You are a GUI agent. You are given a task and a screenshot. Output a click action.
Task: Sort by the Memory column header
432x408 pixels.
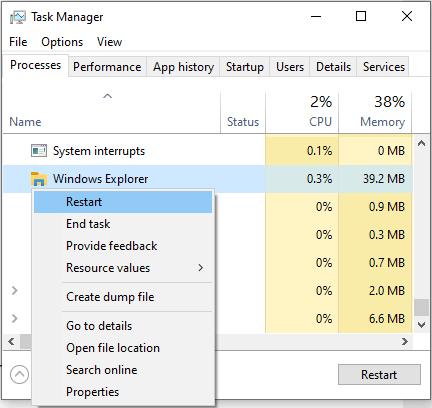tap(375, 112)
